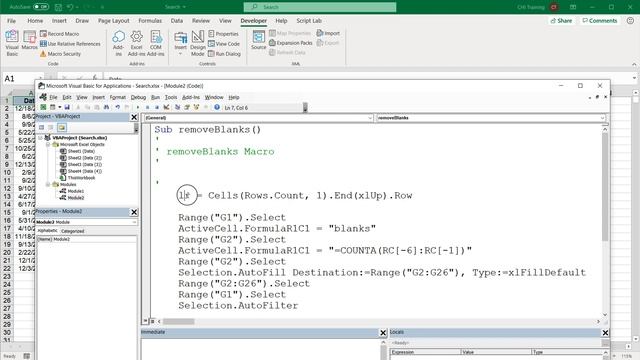Click the Break pause icon in VBA toolbar
Viewport: 640px width, 360px height.
(x=147, y=107)
